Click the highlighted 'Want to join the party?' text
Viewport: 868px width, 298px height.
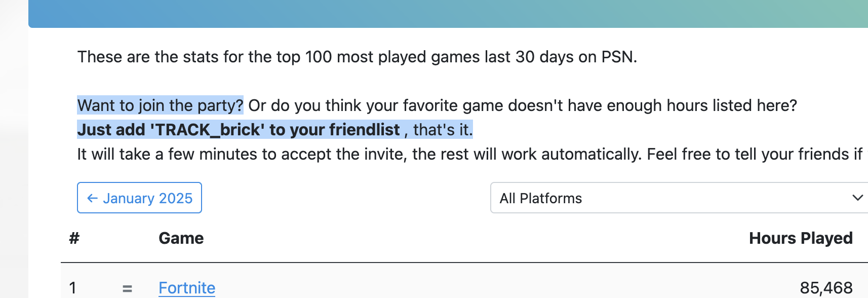pyautogui.click(x=160, y=105)
